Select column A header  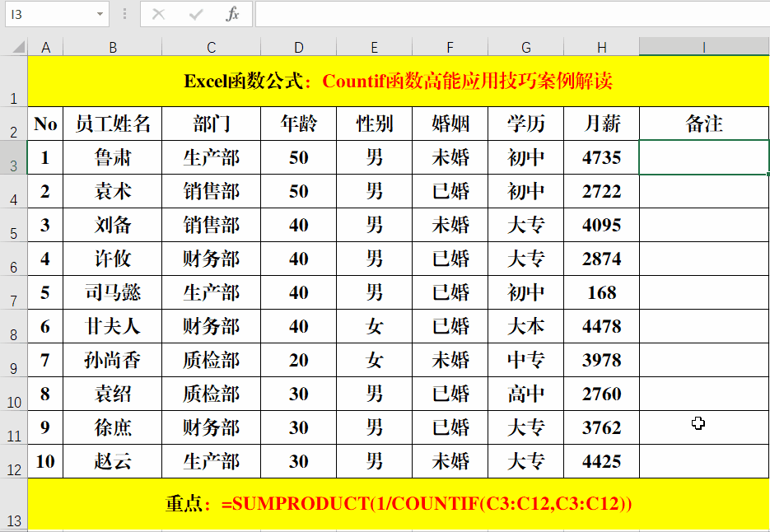pyautogui.click(x=45, y=47)
